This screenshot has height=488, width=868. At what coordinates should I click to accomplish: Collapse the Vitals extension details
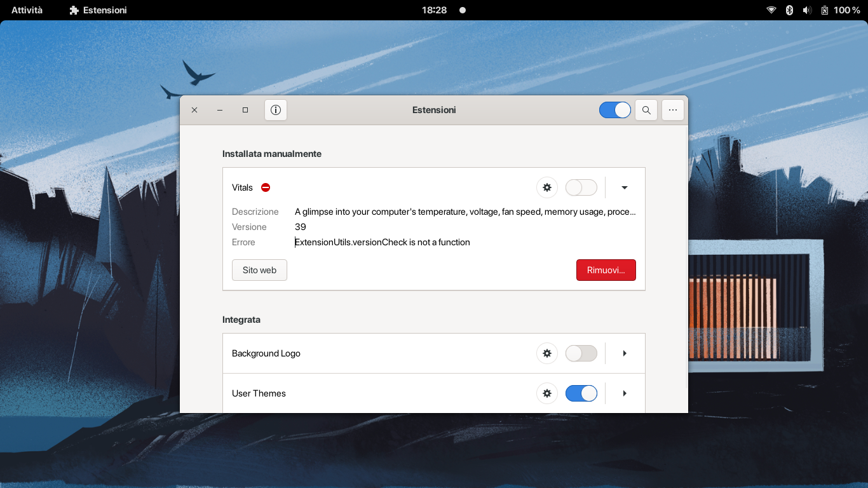point(624,187)
